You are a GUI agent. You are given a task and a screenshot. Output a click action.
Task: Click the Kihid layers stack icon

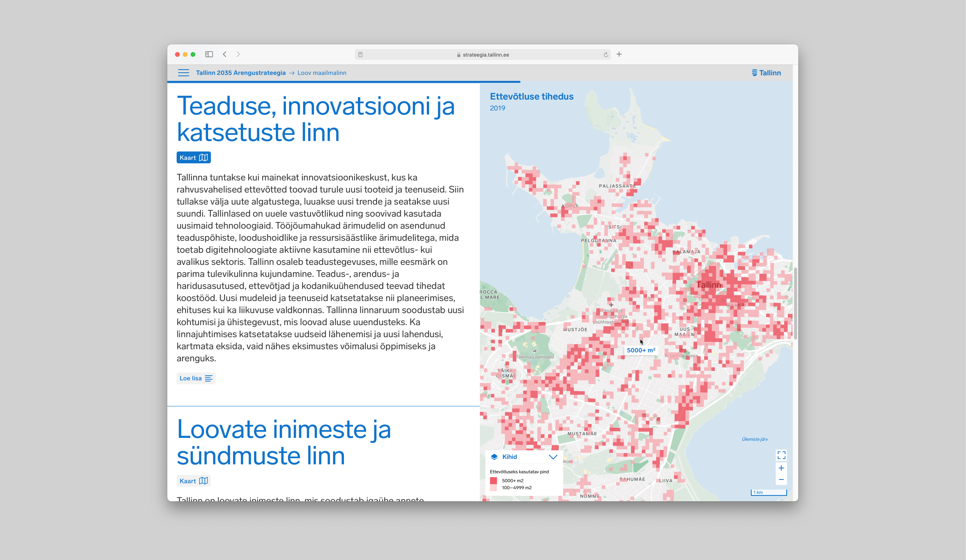click(x=494, y=457)
